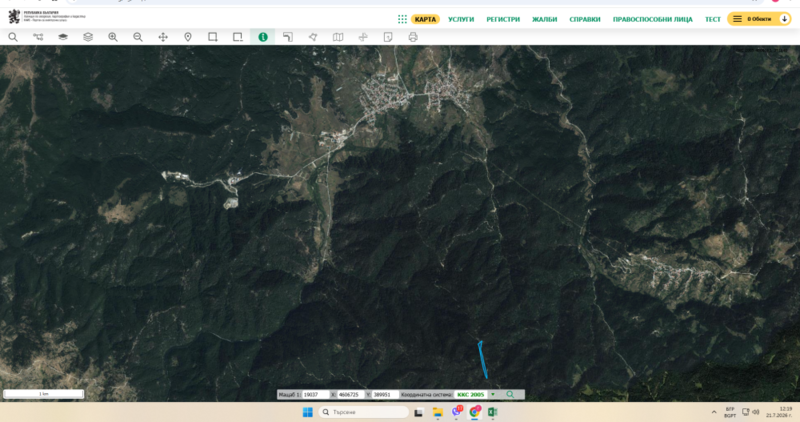
Task: Open the network status tray icon
Action: pyautogui.click(x=745, y=412)
